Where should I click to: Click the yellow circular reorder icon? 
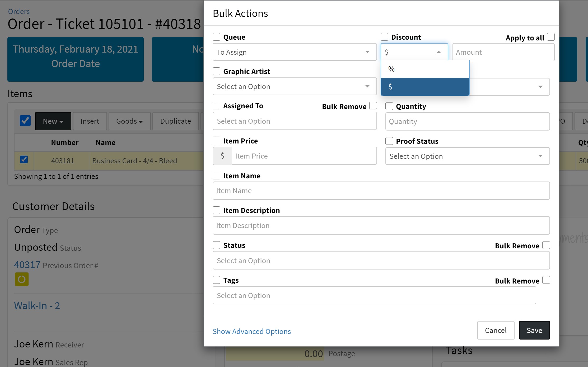(x=22, y=279)
